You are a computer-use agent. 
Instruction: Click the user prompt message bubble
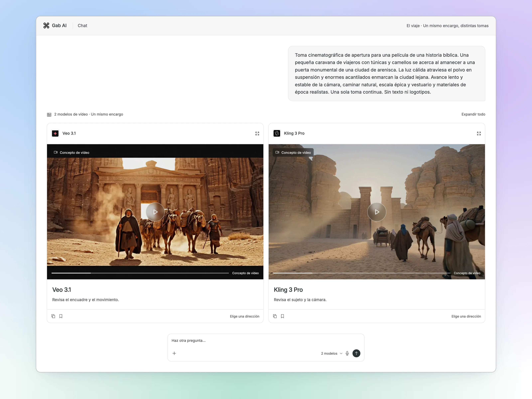tap(387, 74)
